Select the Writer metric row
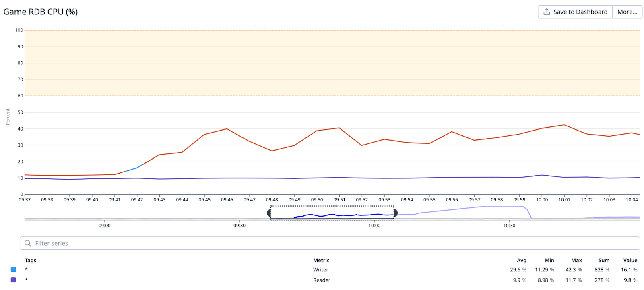The image size is (644, 290). (324, 269)
